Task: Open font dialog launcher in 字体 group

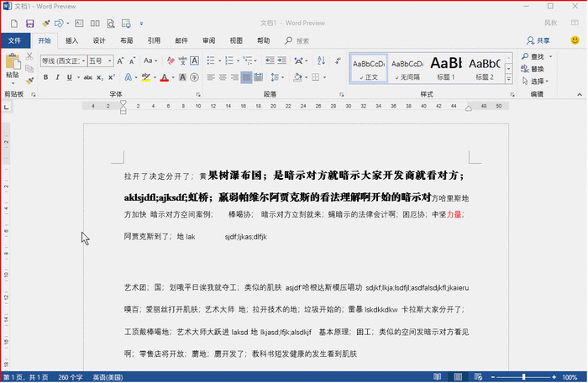Action: pyautogui.click(x=198, y=95)
